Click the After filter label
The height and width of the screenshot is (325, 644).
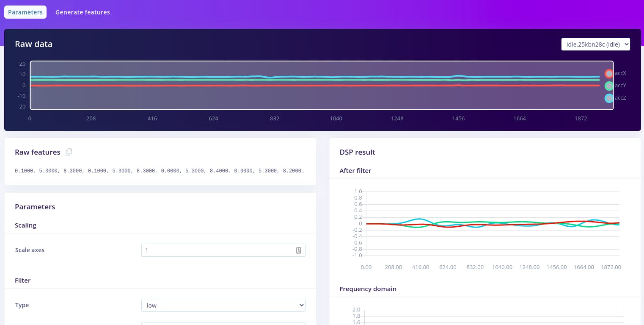(355, 171)
